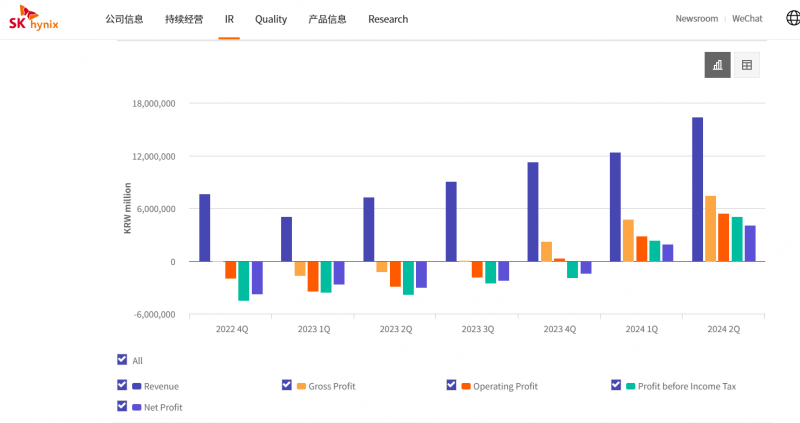The height and width of the screenshot is (423, 800).
Task: Click the 2024 2Q Revenue bar
Action: click(x=697, y=189)
